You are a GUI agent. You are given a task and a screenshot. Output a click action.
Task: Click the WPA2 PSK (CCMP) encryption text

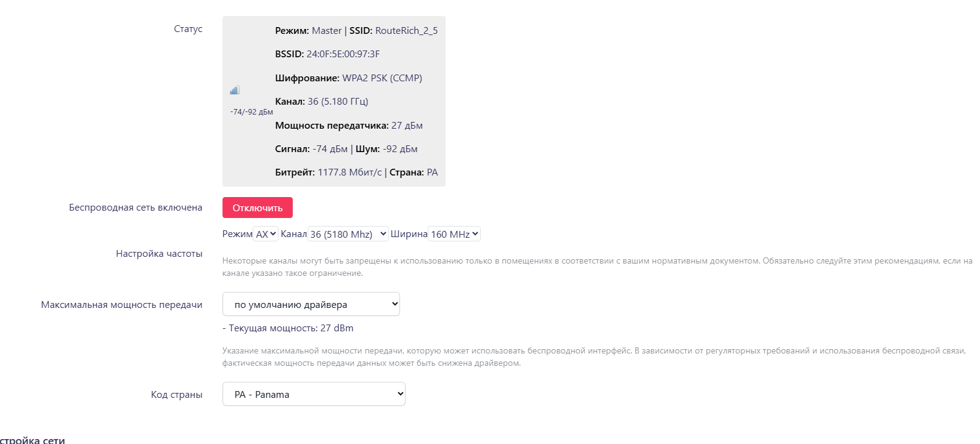coord(382,78)
